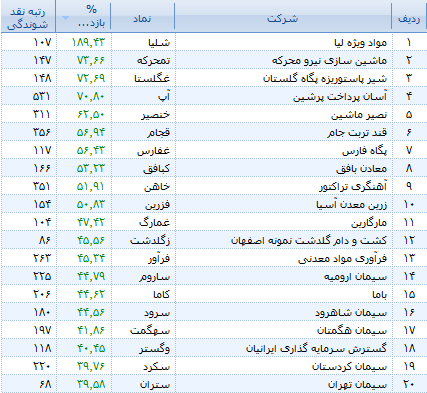This screenshot has height=393, width=427.
Task: Click liquidity rank ۸۶
Action: click(x=45, y=240)
